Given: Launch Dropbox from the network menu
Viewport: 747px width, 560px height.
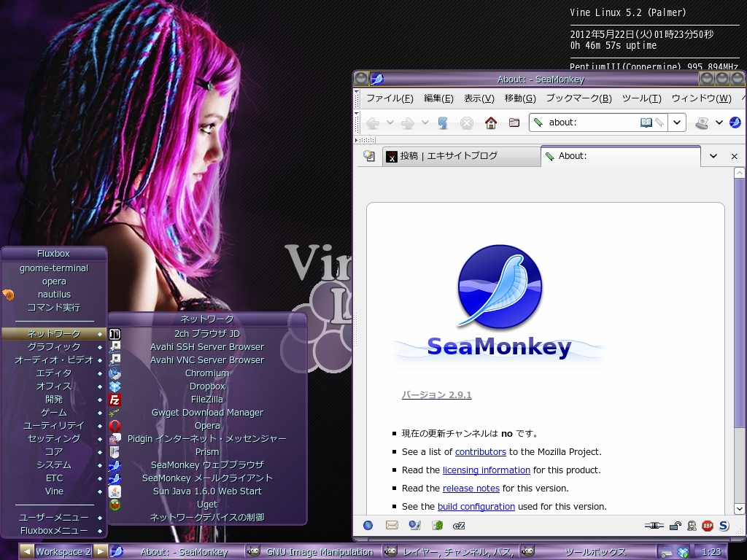Looking at the screenshot, I should point(207,386).
